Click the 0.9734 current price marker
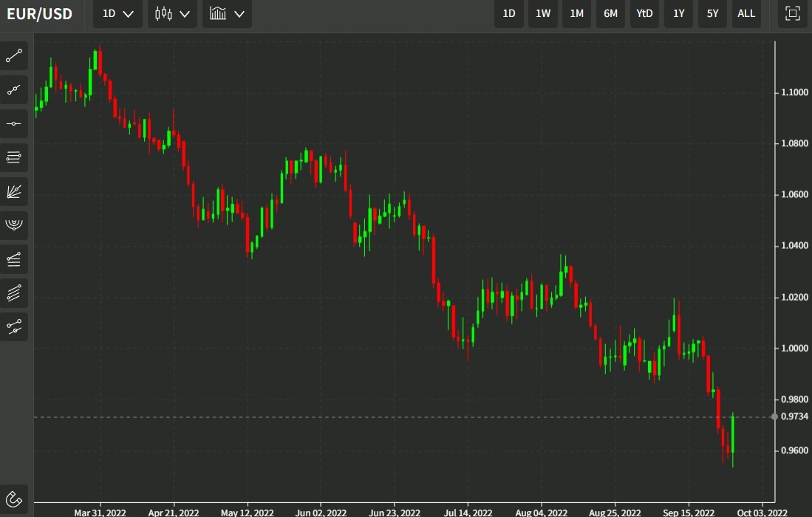The height and width of the screenshot is (517, 812). pyautogui.click(x=794, y=416)
